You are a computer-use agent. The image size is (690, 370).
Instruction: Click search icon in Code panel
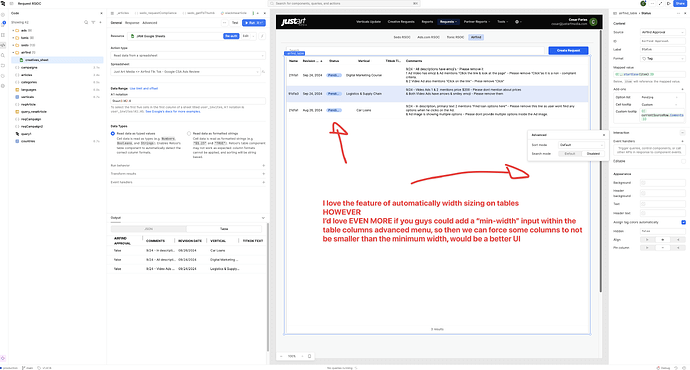[x=86, y=22]
